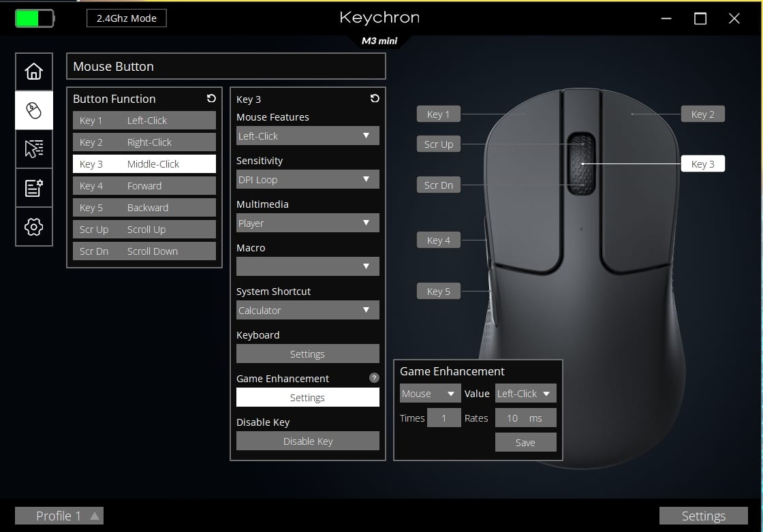Viewport: 763px width, 532px height.
Task: Save the Game Enhancement settings
Action: 525,443
